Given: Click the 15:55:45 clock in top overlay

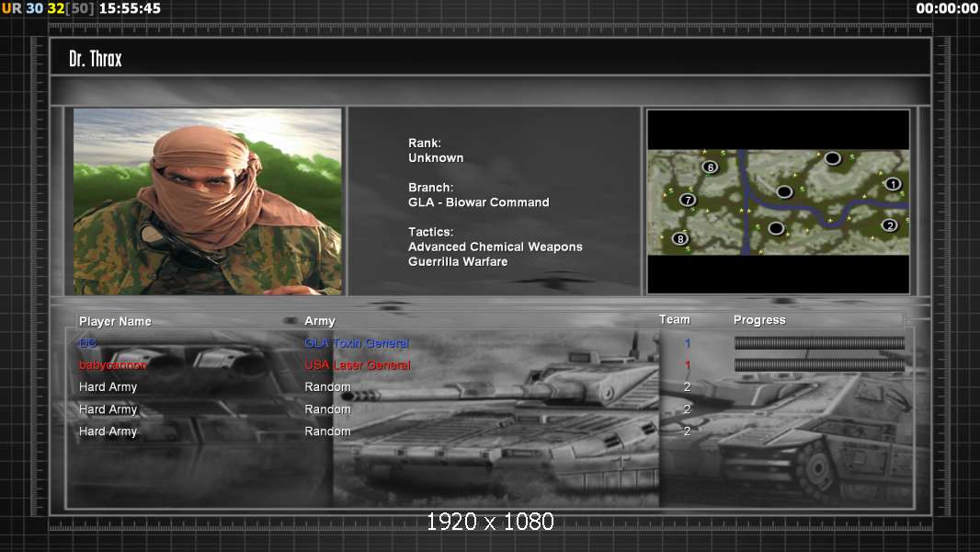Looking at the screenshot, I should click(130, 8).
